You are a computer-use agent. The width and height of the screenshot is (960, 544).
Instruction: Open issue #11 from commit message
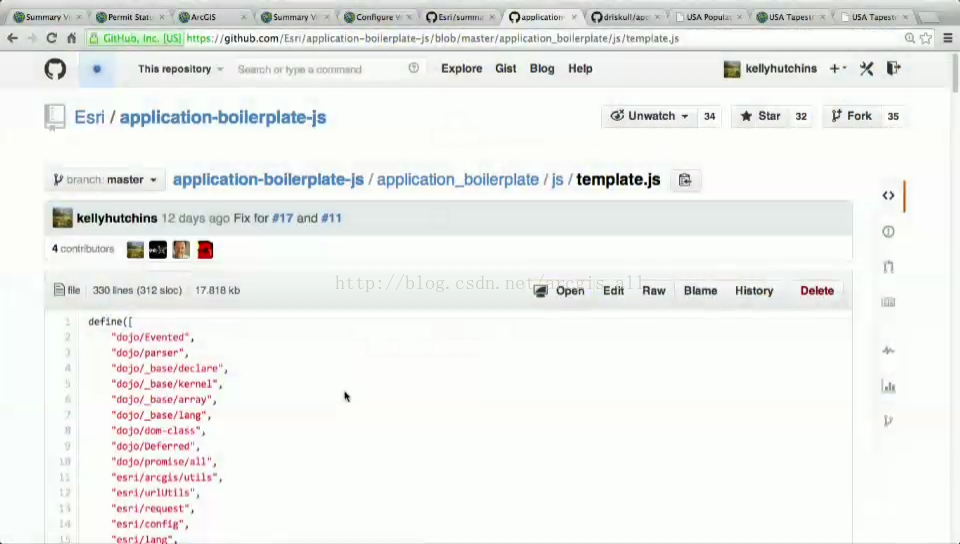point(331,218)
